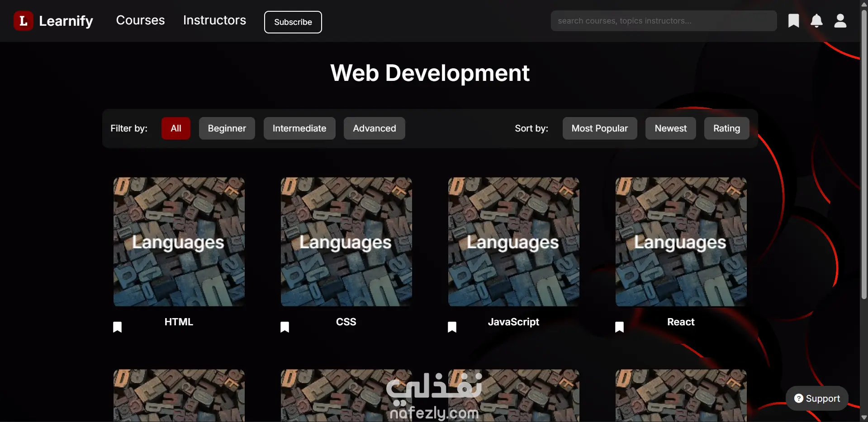Click the page vertical scrollbar
Image resolution: width=868 pixels, height=422 pixels.
coord(864,154)
